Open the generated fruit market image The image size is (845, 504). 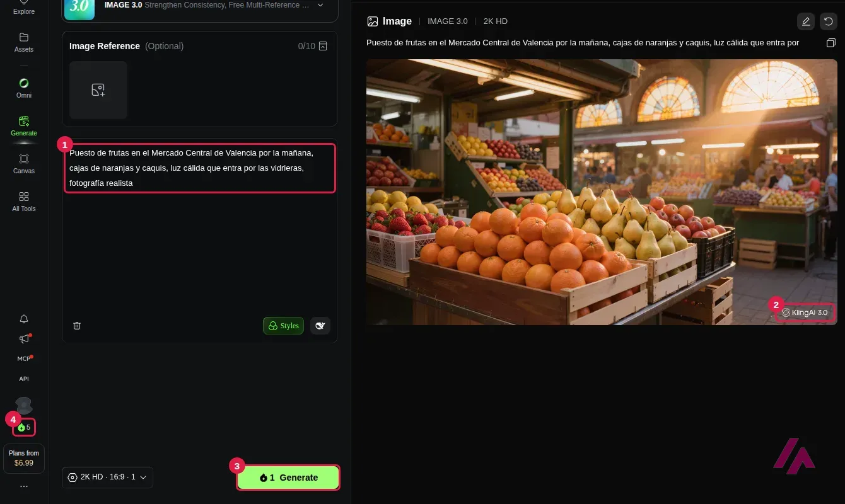602,192
